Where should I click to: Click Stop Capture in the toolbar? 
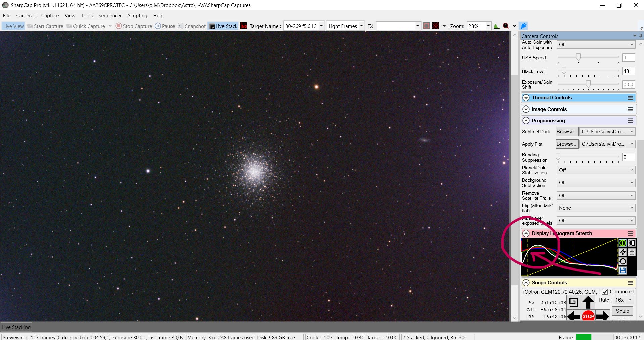[134, 26]
